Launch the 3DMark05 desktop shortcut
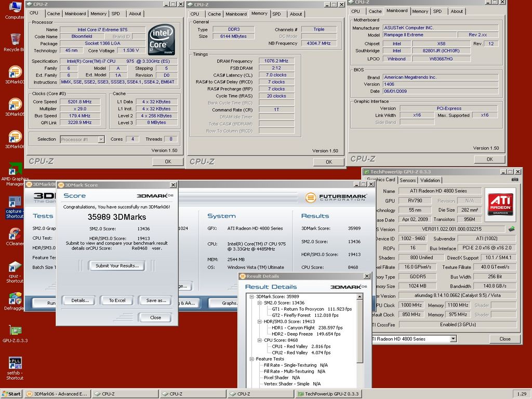532x399 pixels. (x=15, y=107)
